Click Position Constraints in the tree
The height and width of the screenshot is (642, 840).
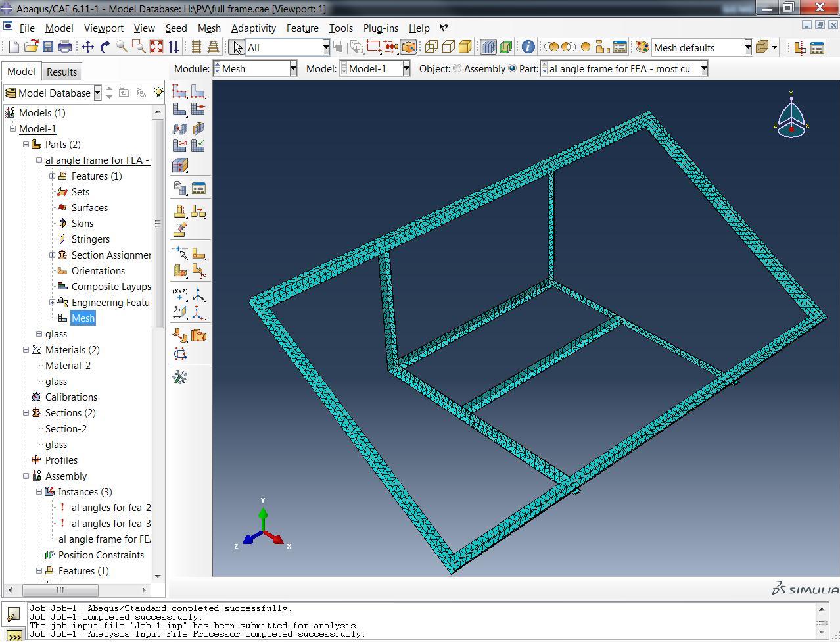[x=101, y=555]
